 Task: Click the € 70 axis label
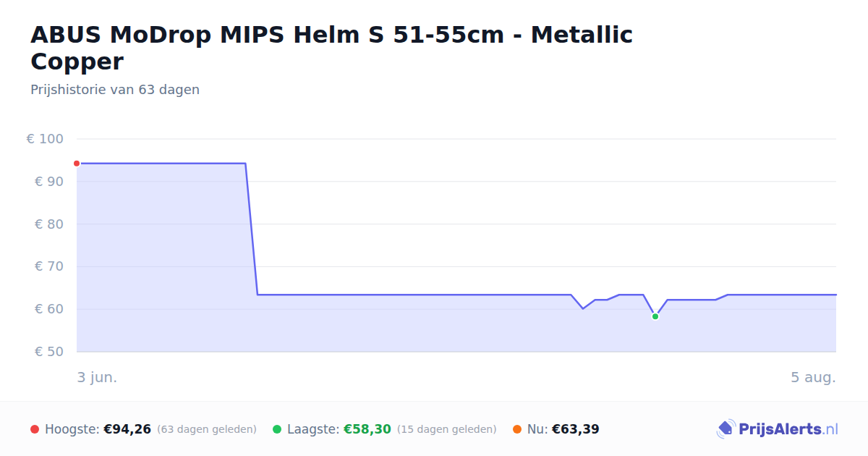49,266
